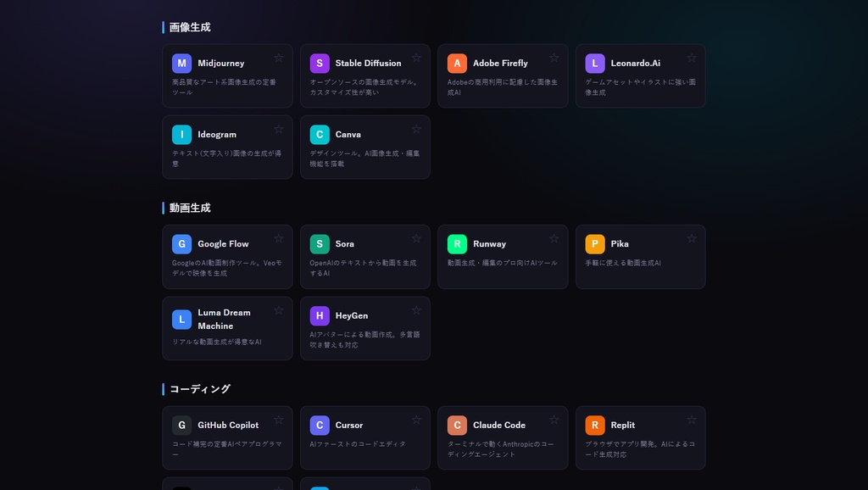Click the Runway description text
This screenshot has width=868, height=490.
(x=502, y=263)
